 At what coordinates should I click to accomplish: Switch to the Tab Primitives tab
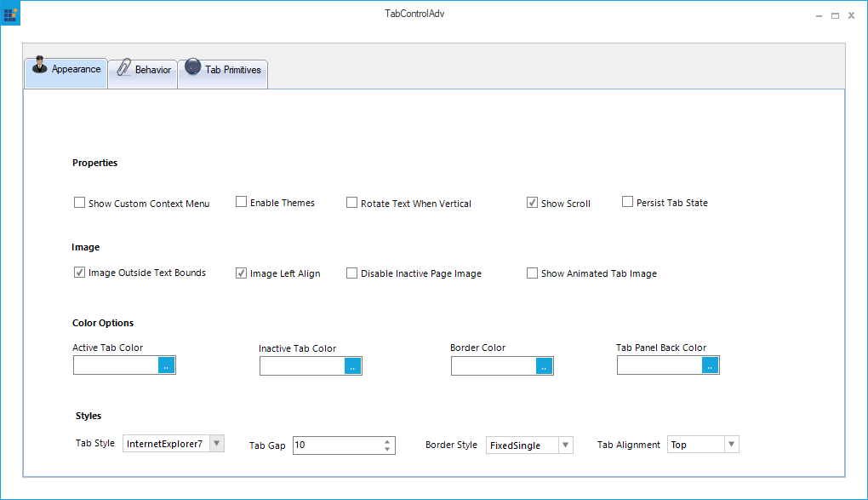coord(230,70)
